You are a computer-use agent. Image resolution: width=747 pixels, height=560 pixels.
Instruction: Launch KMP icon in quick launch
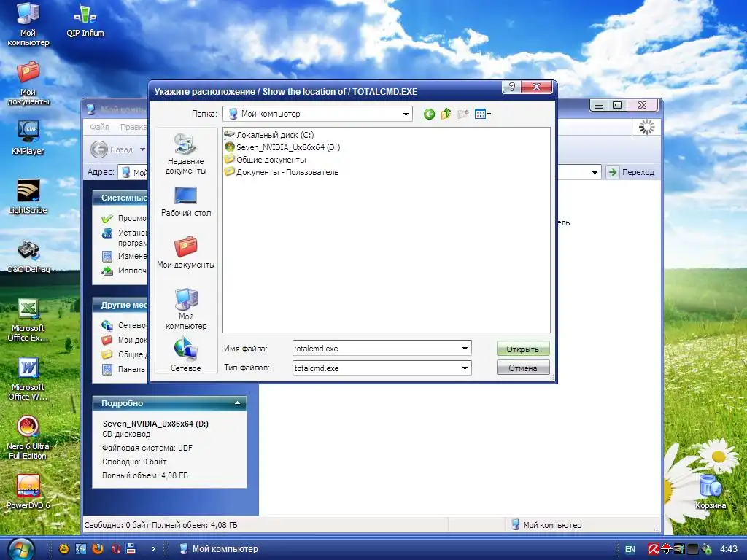(81, 548)
